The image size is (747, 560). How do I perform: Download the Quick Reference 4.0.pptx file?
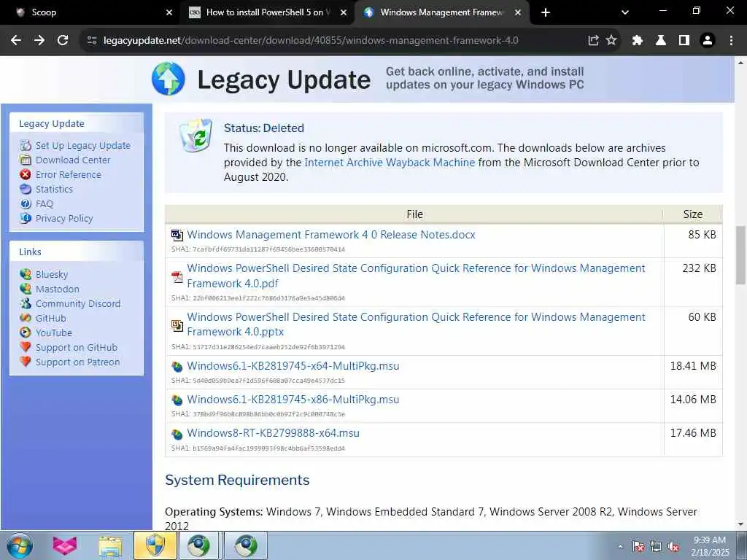[416, 324]
